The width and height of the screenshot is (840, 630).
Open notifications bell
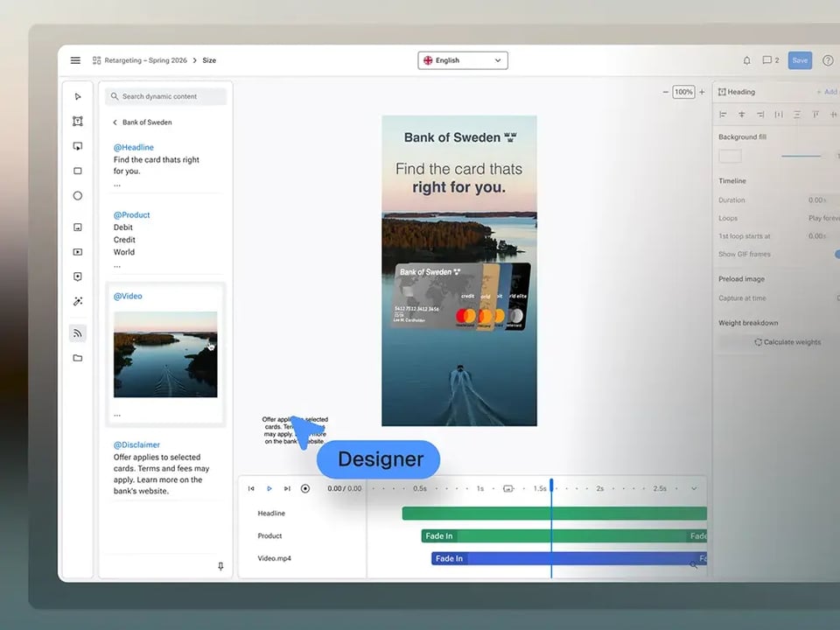[746, 60]
